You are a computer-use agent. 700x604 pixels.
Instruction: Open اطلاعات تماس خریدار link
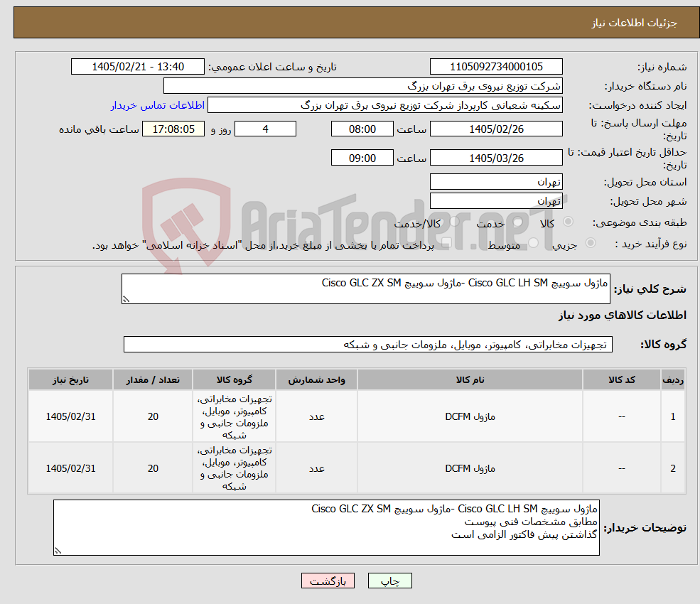coord(158,105)
